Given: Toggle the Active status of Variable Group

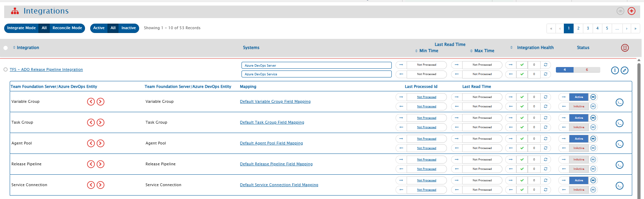Looking at the screenshot, I should 578,97.
